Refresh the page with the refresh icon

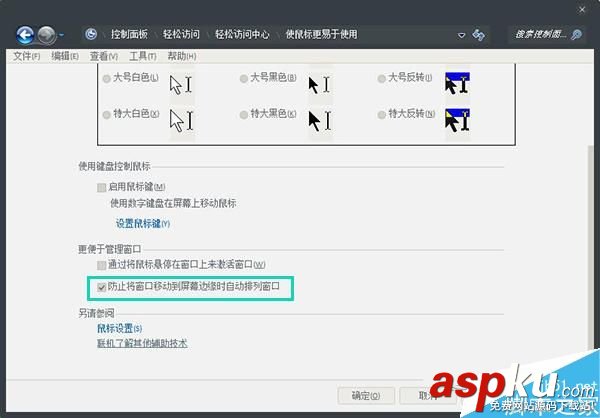[x=478, y=35]
